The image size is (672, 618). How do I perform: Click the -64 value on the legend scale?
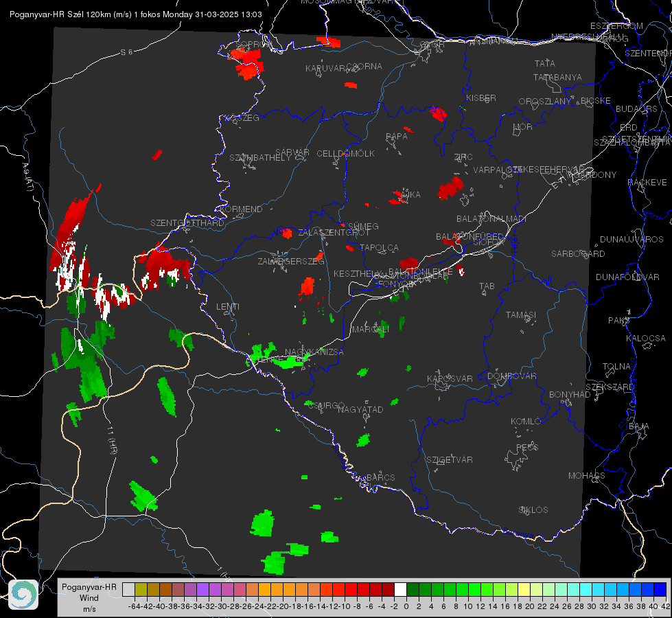click(x=134, y=606)
